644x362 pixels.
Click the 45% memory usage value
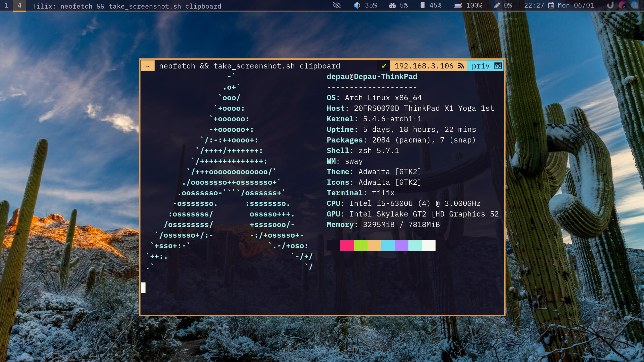pyautogui.click(x=436, y=6)
